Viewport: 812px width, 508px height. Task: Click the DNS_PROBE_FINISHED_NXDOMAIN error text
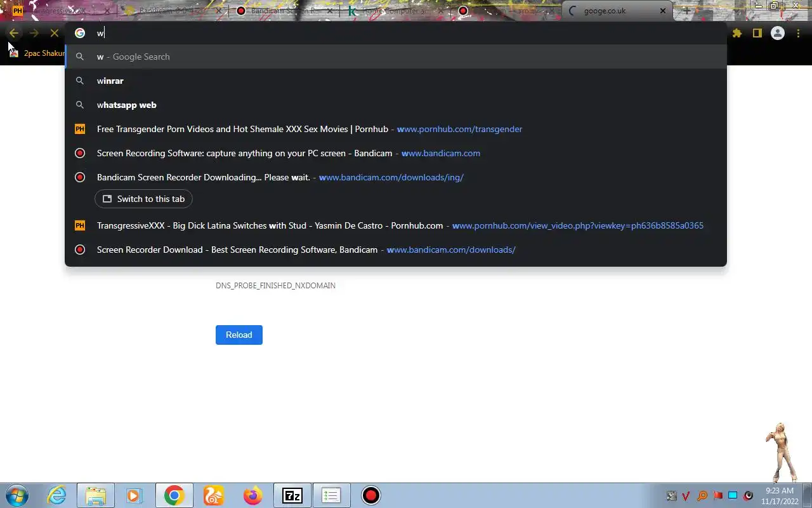(x=275, y=286)
